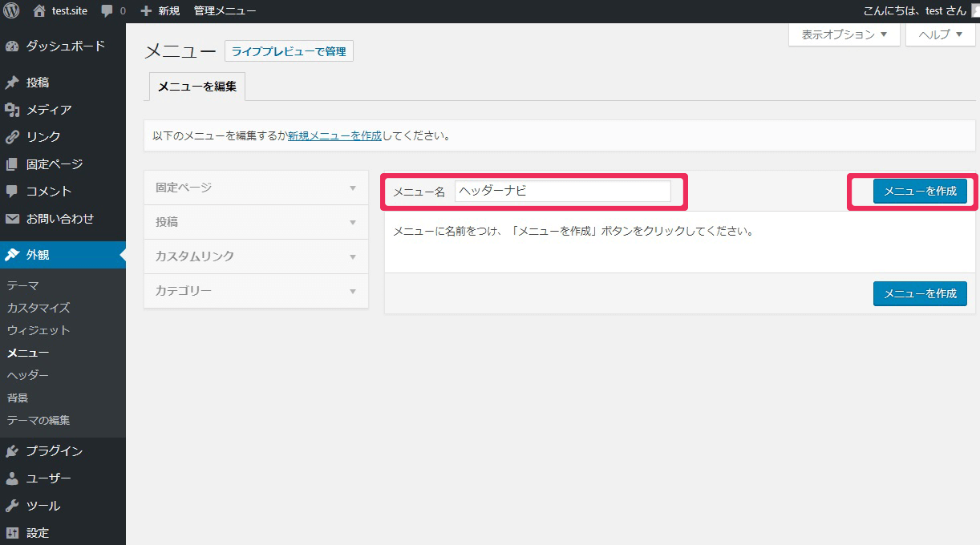Open ダッシュボード from the sidebar
The image size is (980, 545).
pos(64,46)
